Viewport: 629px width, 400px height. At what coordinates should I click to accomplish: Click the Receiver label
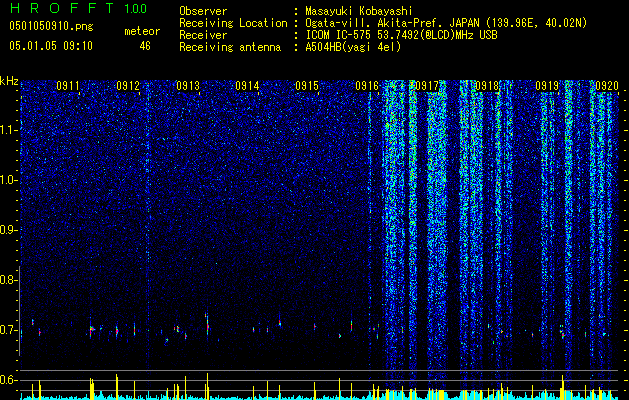(203, 35)
